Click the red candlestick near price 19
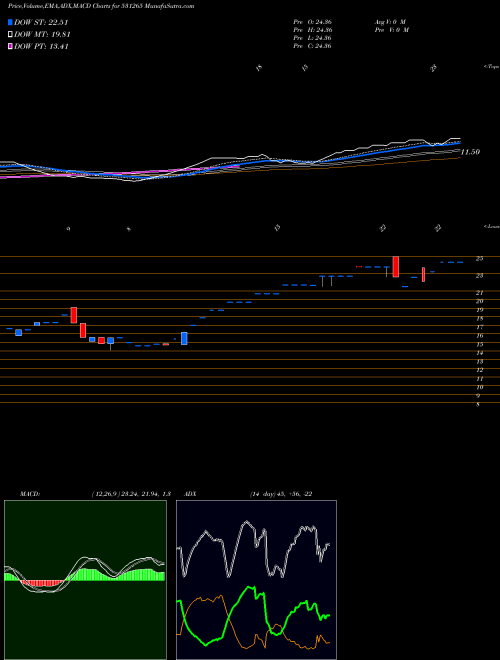The height and width of the screenshot is (660, 500). (x=74, y=315)
